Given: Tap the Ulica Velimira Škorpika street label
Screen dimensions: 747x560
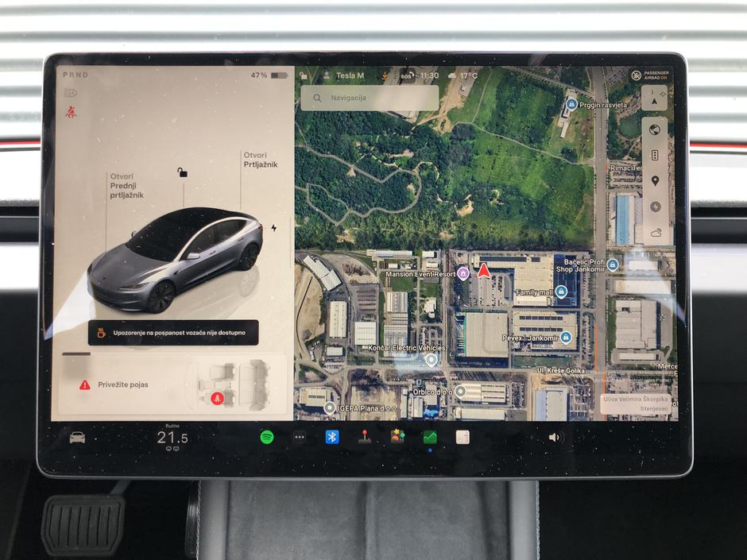Looking at the screenshot, I should tap(636, 399).
